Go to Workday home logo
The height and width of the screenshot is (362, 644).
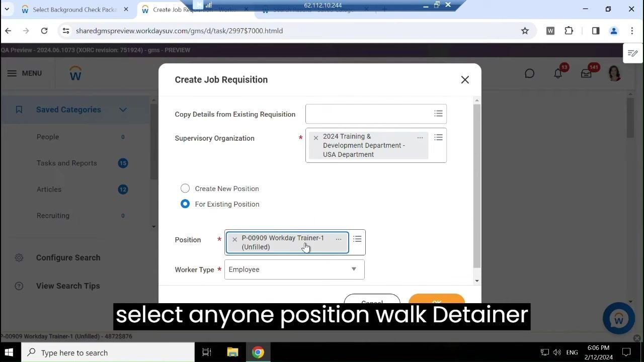[x=75, y=73]
